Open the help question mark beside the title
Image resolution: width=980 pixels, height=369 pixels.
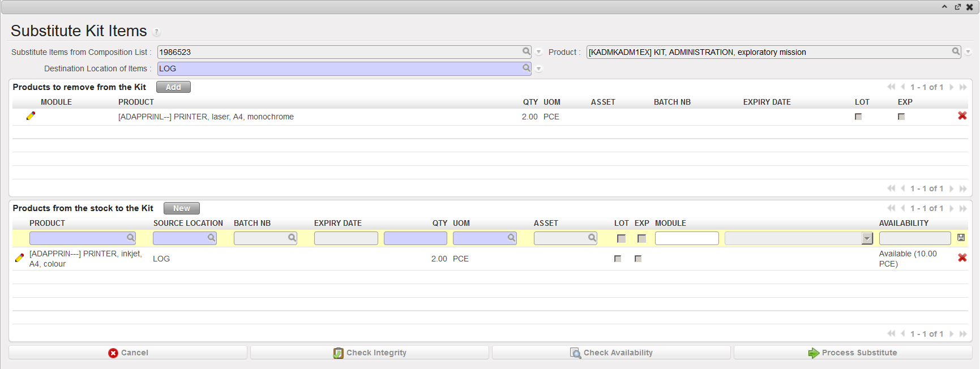[157, 32]
